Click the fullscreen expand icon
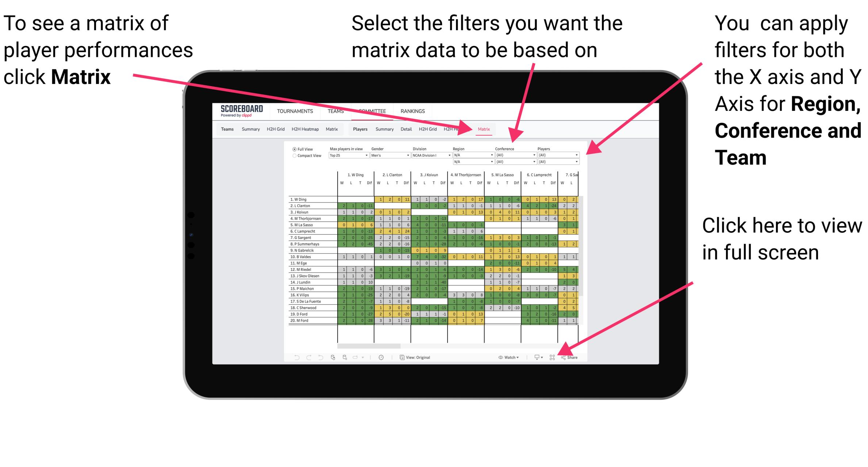 [x=552, y=356]
